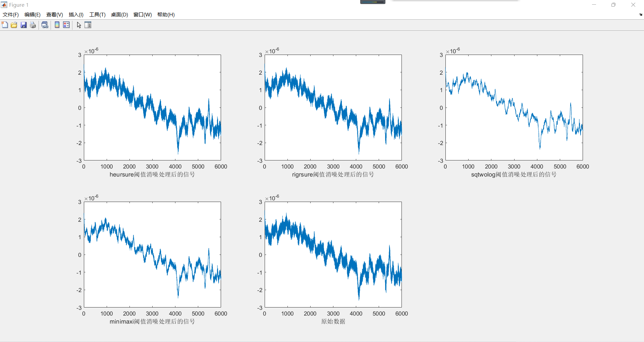Click the heursure阈值消噪处理后的信号 axis label
Screen dimensions: 644x342
point(152,175)
